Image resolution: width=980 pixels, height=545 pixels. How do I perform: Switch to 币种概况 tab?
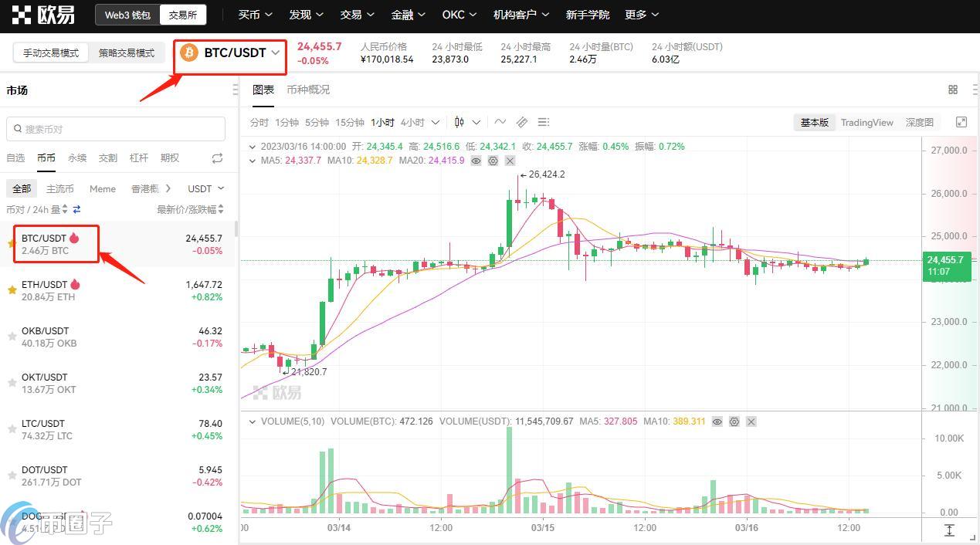308,90
